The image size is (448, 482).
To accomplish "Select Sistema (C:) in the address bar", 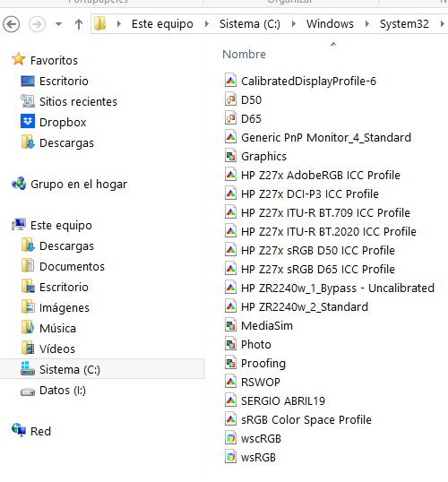I will [250, 23].
